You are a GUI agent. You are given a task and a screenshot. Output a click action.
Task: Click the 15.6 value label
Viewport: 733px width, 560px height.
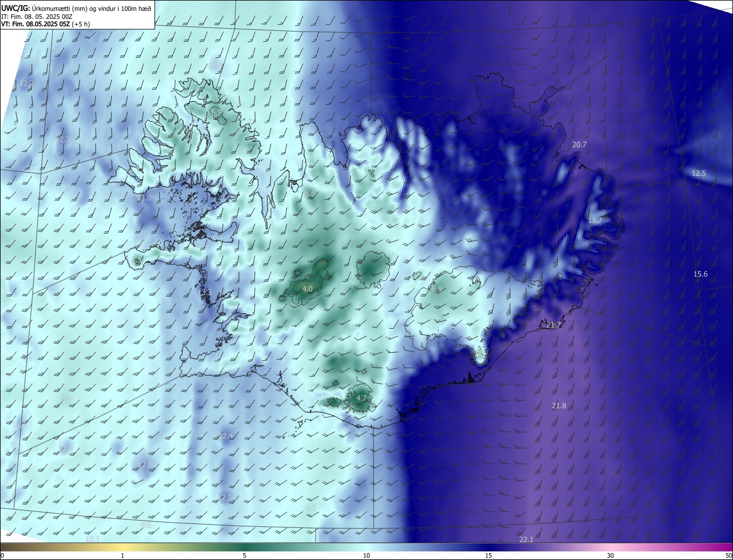(x=700, y=274)
